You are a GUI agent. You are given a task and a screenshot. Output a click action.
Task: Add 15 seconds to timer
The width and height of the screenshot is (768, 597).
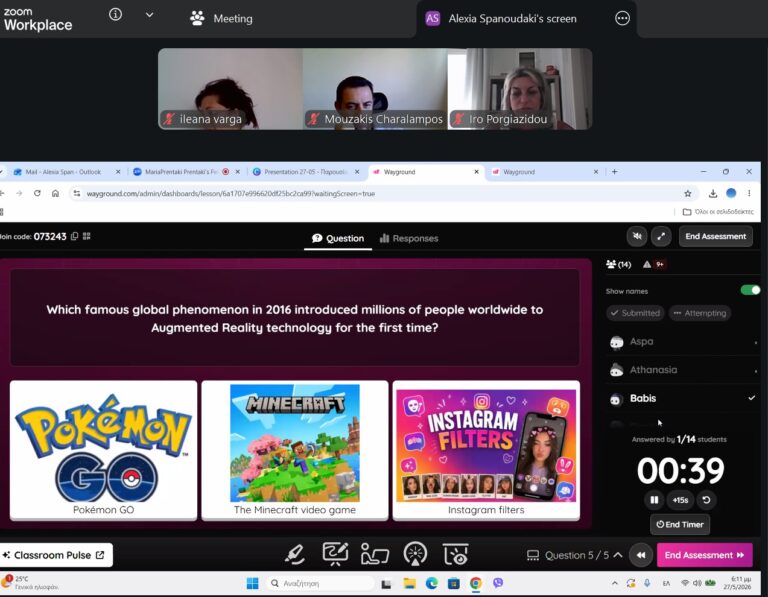coord(680,500)
